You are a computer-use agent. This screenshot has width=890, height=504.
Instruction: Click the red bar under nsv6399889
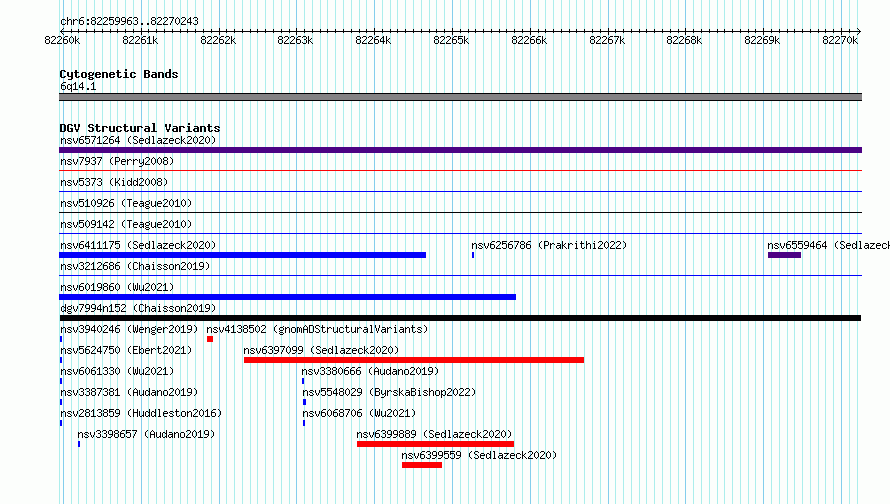click(x=435, y=444)
